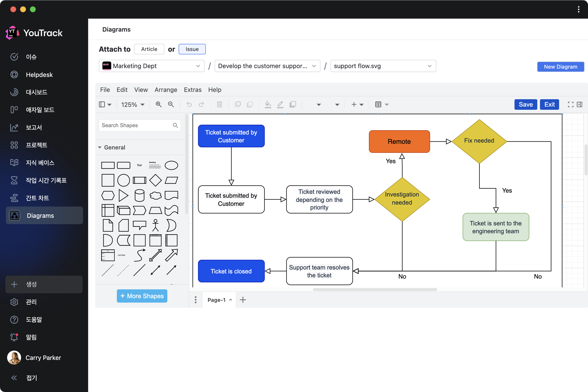Screen dimensions: 588x392
Task: Click the delete trash icon in toolbar
Action: [x=219, y=104]
